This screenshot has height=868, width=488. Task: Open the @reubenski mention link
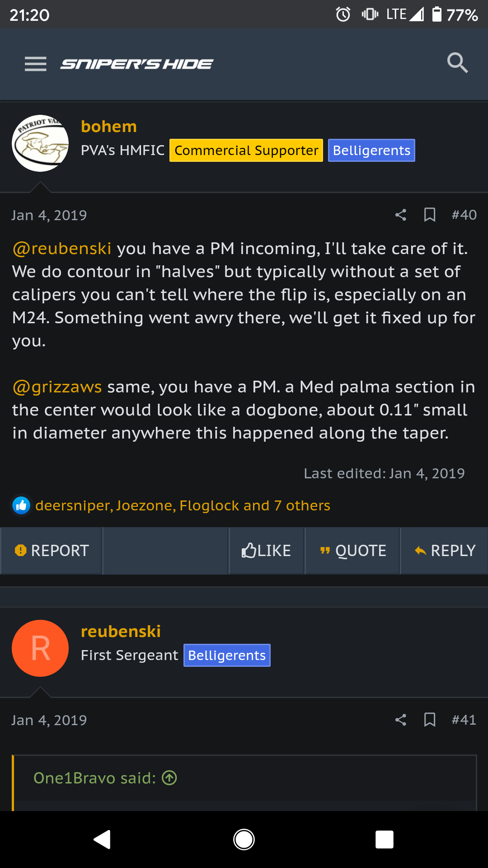pos(62,249)
